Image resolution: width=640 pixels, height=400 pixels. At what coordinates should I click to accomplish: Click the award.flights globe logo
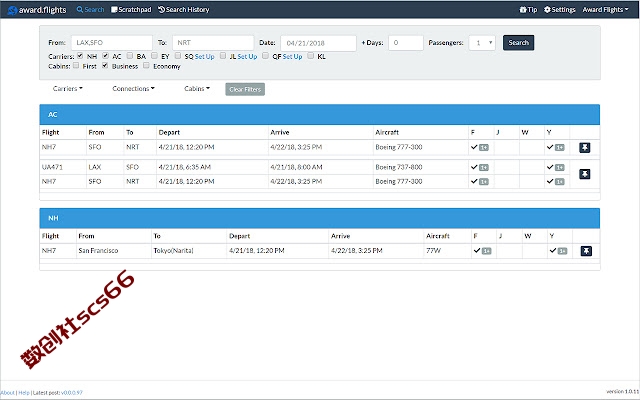[x=12, y=10]
